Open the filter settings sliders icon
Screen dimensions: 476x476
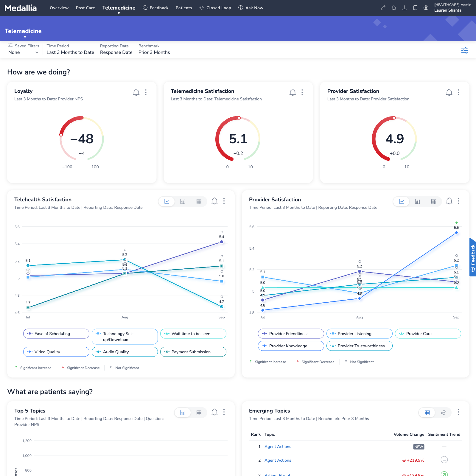point(464,50)
